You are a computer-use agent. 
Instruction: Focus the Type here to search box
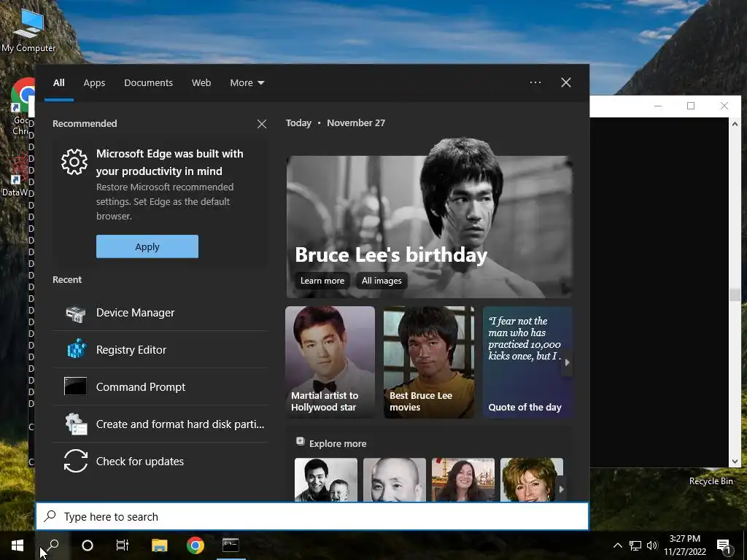coord(312,517)
